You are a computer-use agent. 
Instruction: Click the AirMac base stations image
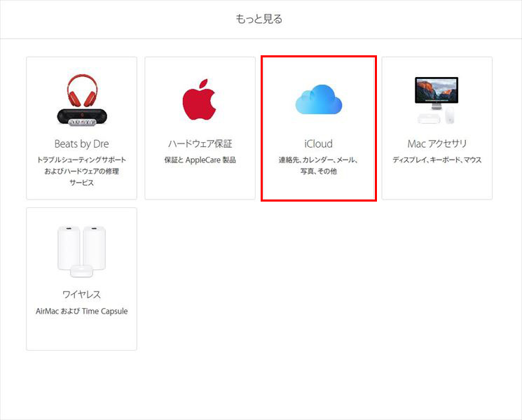point(81,251)
